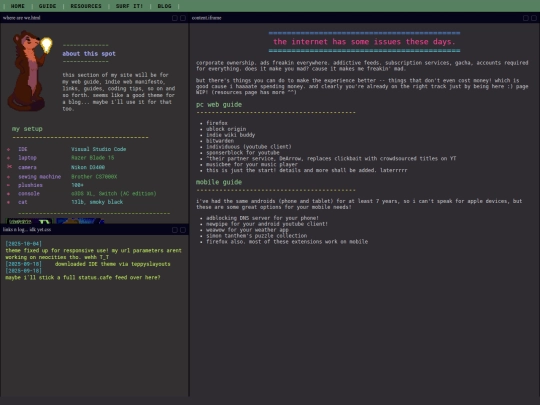Click the icon beside cat row
This screenshot has height=405, width=540.
pyautogui.click(x=9, y=202)
